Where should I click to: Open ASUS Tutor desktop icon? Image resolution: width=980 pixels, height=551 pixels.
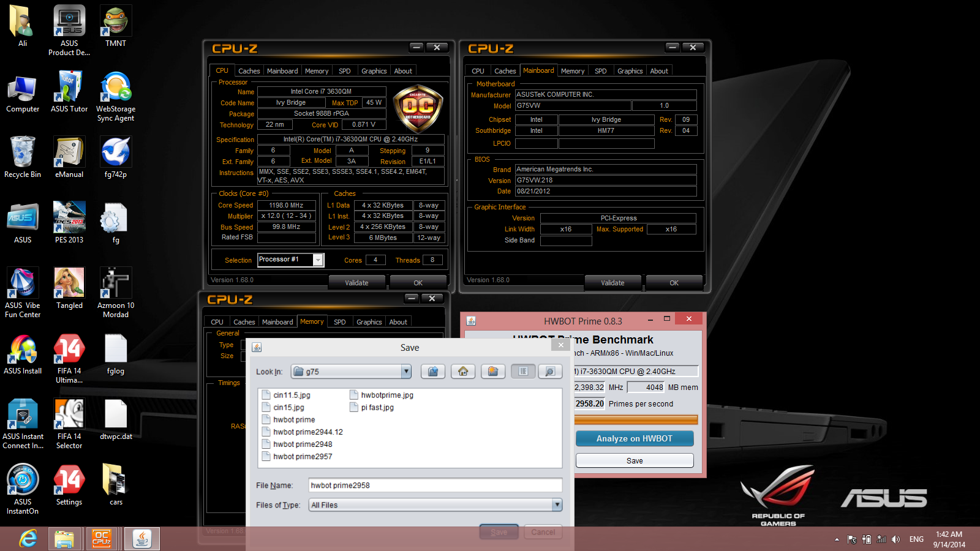(x=69, y=92)
